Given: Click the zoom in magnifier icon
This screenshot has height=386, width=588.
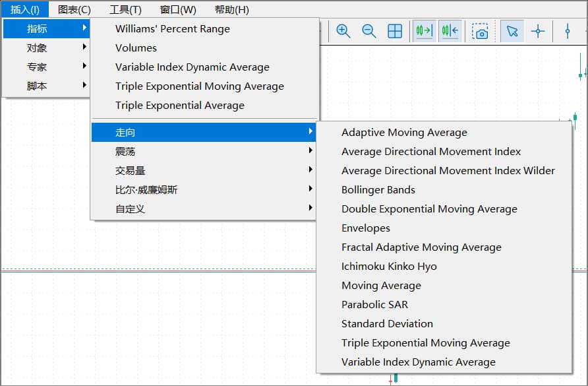Looking at the screenshot, I should tap(343, 31).
